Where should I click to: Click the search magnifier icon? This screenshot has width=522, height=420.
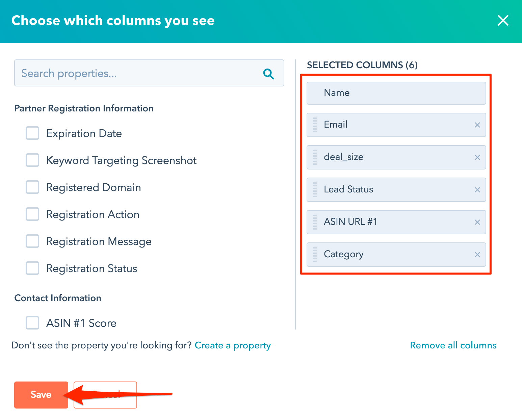[268, 74]
